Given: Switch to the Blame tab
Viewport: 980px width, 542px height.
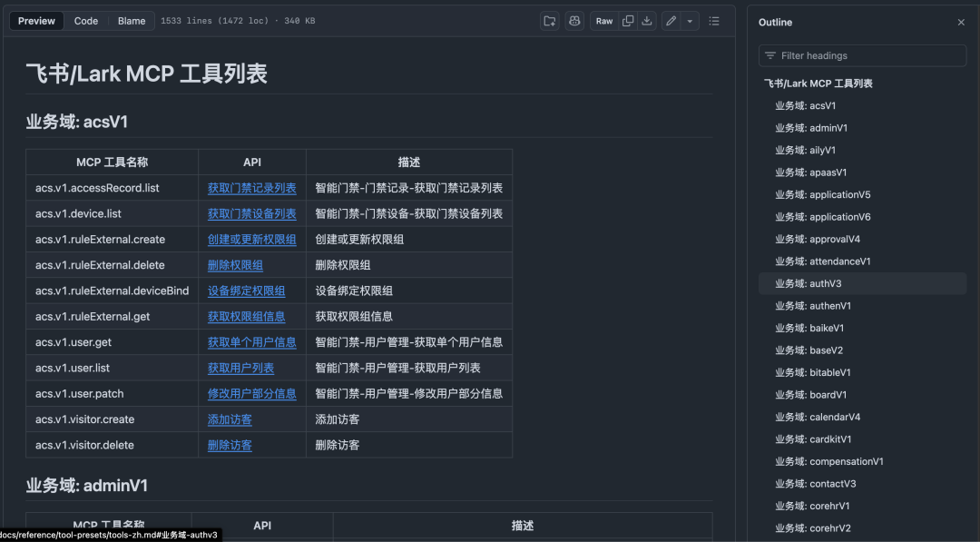Looking at the screenshot, I should click(132, 20).
